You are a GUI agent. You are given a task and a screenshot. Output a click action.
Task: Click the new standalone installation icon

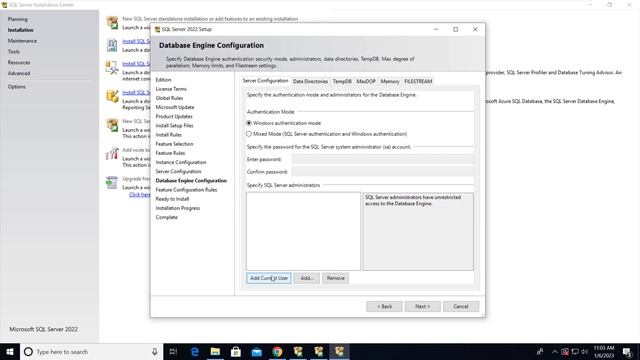[x=112, y=22]
